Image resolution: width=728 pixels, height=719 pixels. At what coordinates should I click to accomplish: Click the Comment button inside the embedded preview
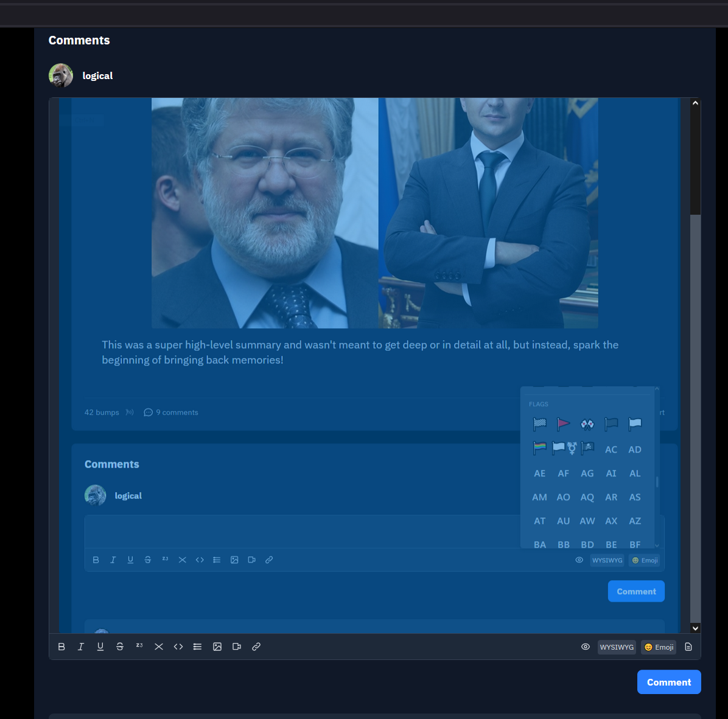[x=636, y=591]
